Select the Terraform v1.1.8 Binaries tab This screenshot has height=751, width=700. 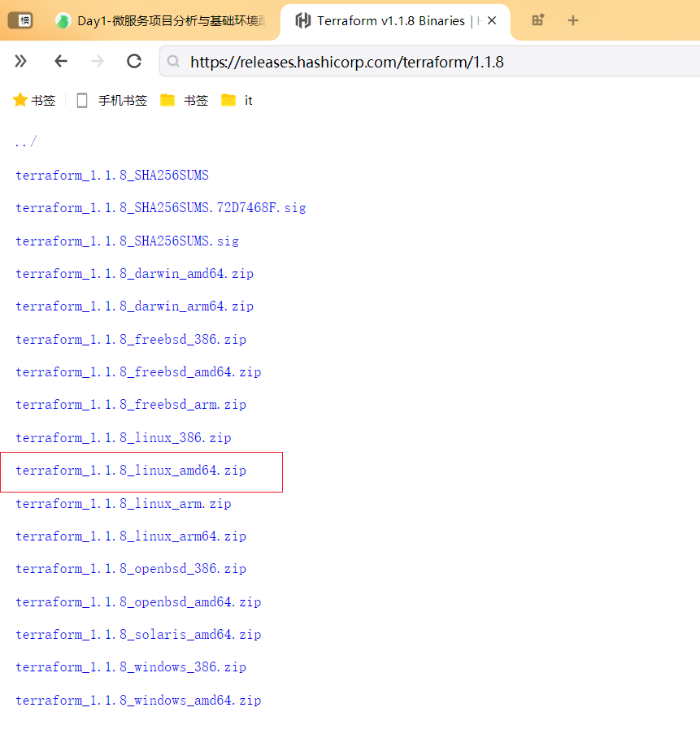click(395, 20)
